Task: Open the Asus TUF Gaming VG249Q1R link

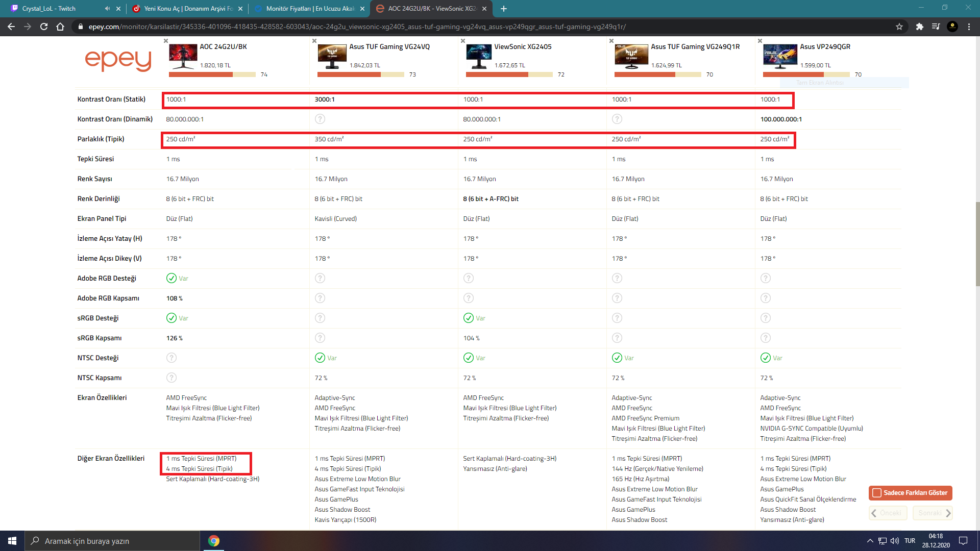Action: click(x=695, y=46)
